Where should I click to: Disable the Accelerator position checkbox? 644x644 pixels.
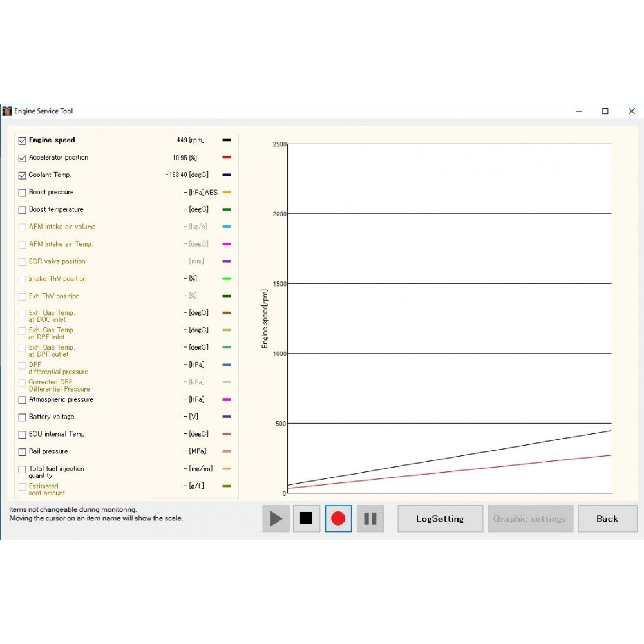click(22, 157)
